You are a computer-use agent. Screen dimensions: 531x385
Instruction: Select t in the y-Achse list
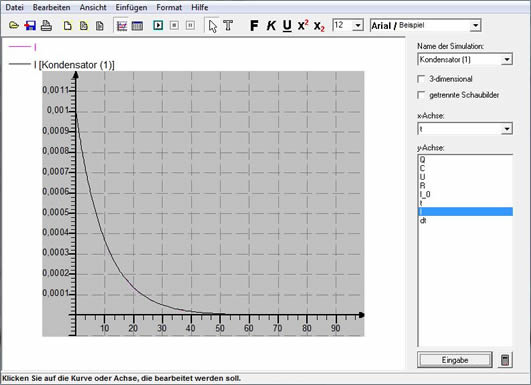466,203
